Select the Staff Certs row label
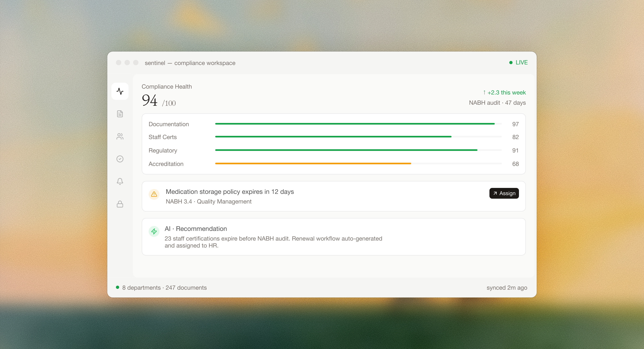The height and width of the screenshot is (349, 644). pyautogui.click(x=163, y=137)
